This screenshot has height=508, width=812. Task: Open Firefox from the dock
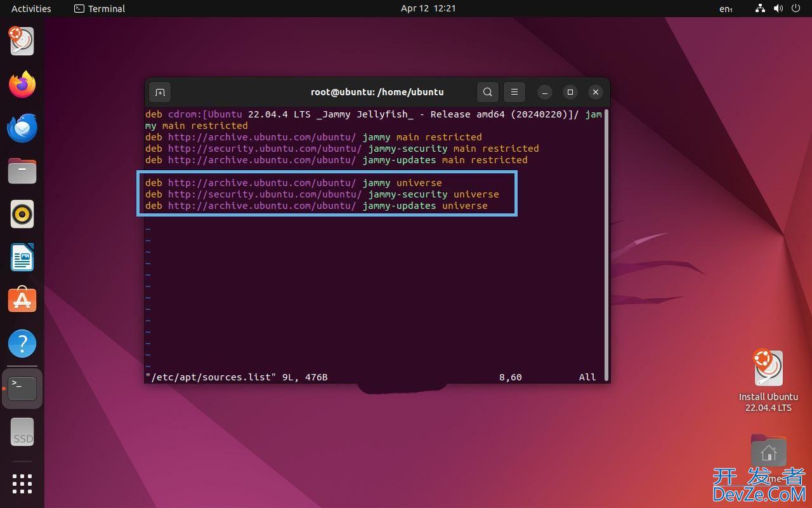click(x=22, y=84)
